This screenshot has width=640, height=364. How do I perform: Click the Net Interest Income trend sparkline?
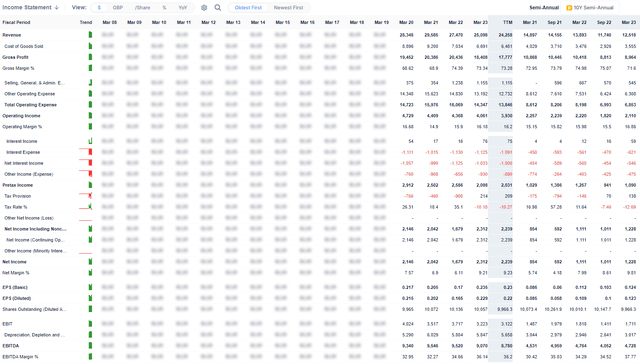86,163
